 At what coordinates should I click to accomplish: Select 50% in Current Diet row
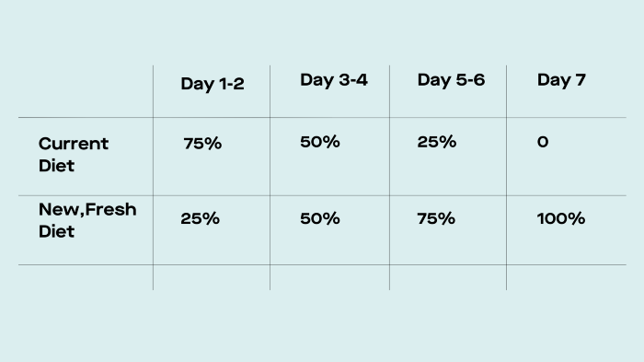pyautogui.click(x=320, y=142)
